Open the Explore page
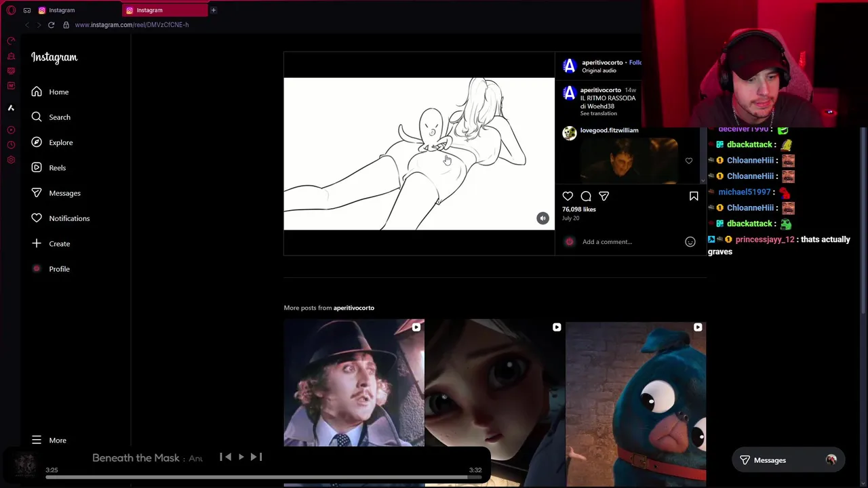Screen dimensions: 868x488 52,142
